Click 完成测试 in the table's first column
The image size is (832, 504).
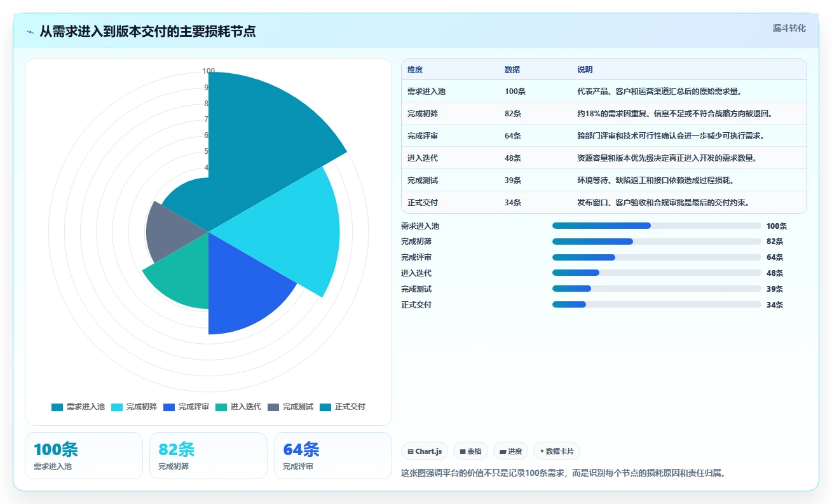coord(423,180)
